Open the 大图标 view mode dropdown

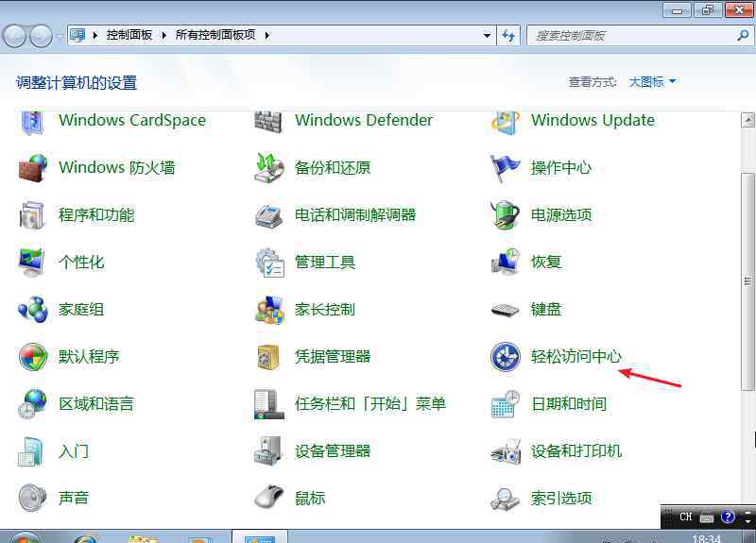point(652,82)
